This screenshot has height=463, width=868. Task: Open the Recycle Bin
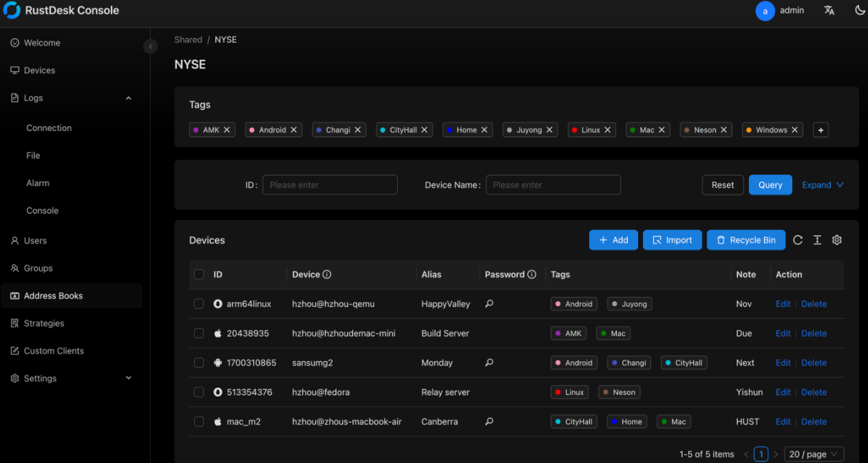(746, 240)
